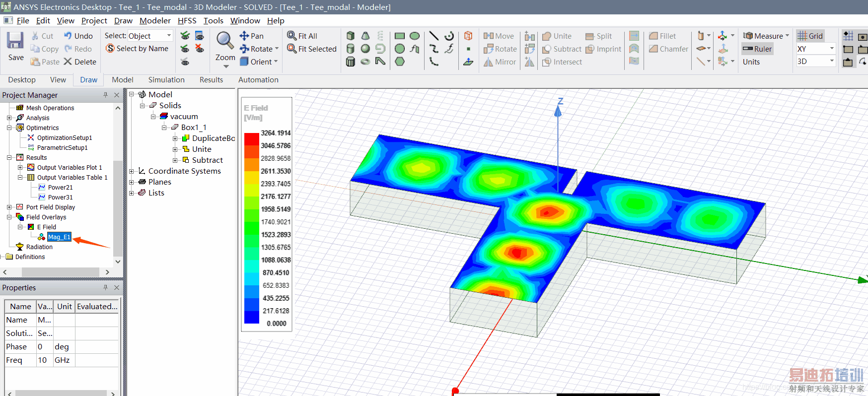Expand the Coordinate Systems tree node

point(132,171)
